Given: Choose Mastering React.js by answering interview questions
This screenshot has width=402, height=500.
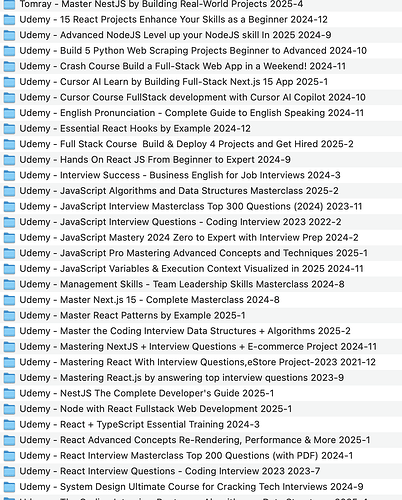Looking at the screenshot, I should pyautogui.click(x=201, y=378).
